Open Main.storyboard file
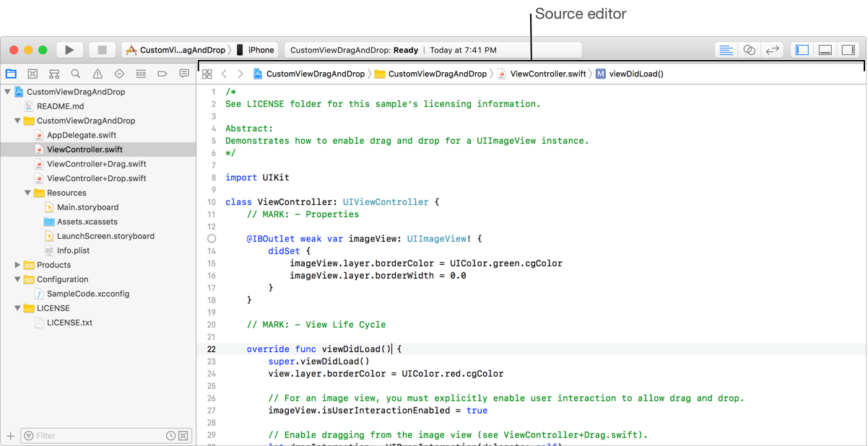868x446 pixels. pyautogui.click(x=87, y=207)
